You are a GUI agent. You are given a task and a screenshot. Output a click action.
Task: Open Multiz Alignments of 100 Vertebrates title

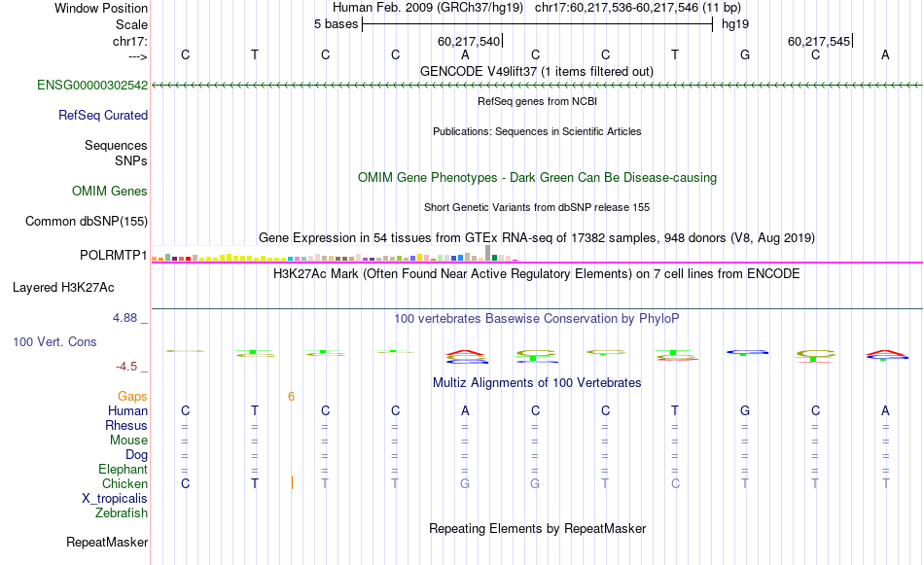537,382
